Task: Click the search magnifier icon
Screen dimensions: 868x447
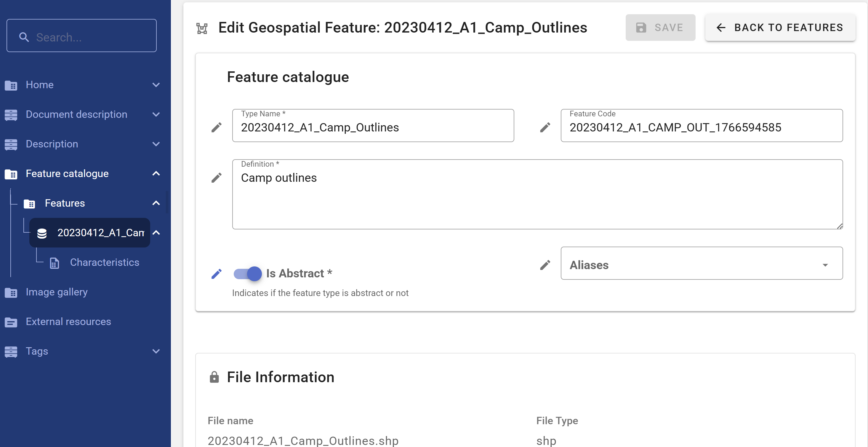Action: [24, 37]
